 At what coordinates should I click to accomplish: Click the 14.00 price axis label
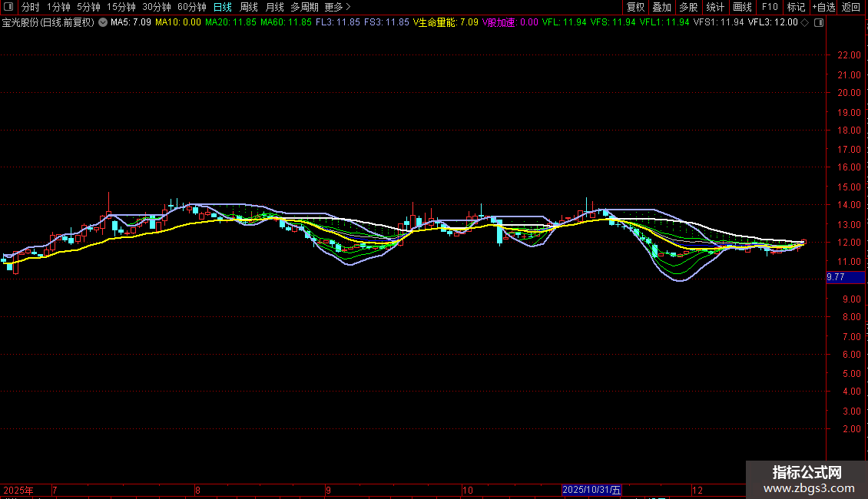point(849,205)
